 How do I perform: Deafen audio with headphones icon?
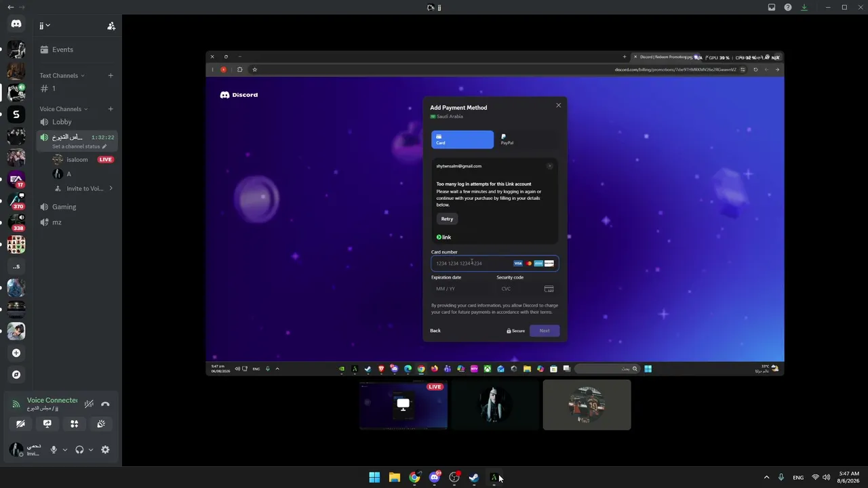click(79, 449)
